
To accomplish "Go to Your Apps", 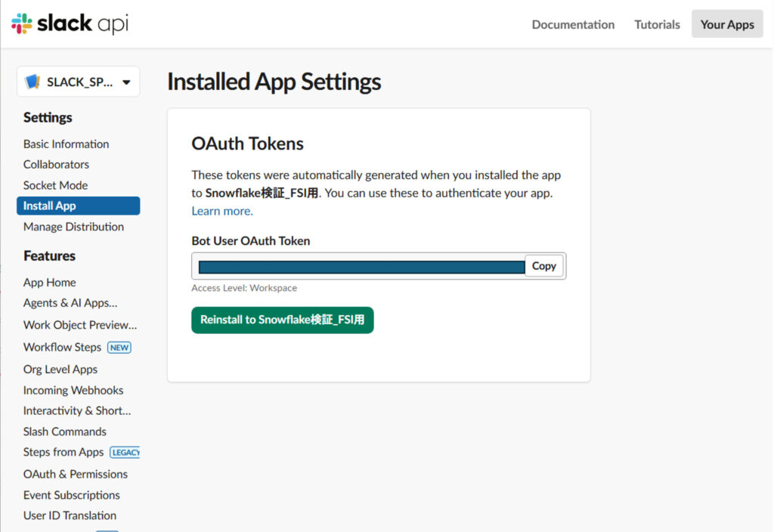I will coord(726,24).
